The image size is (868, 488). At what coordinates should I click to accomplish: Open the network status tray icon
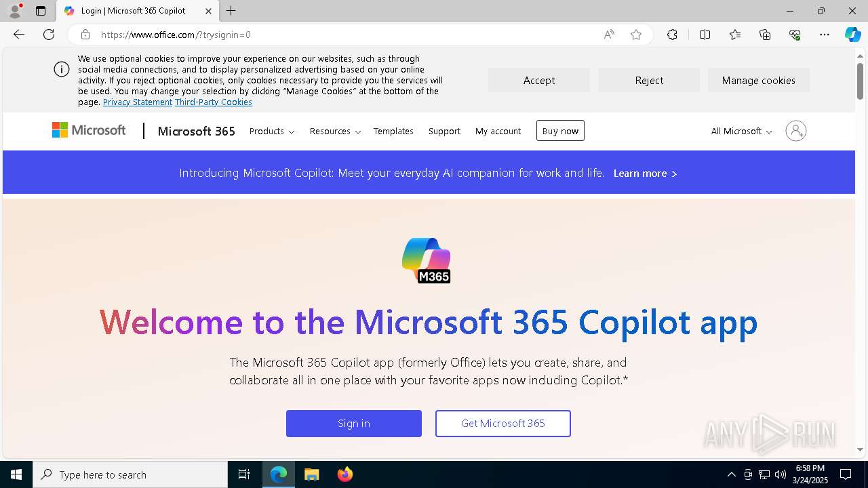coord(764,474)
